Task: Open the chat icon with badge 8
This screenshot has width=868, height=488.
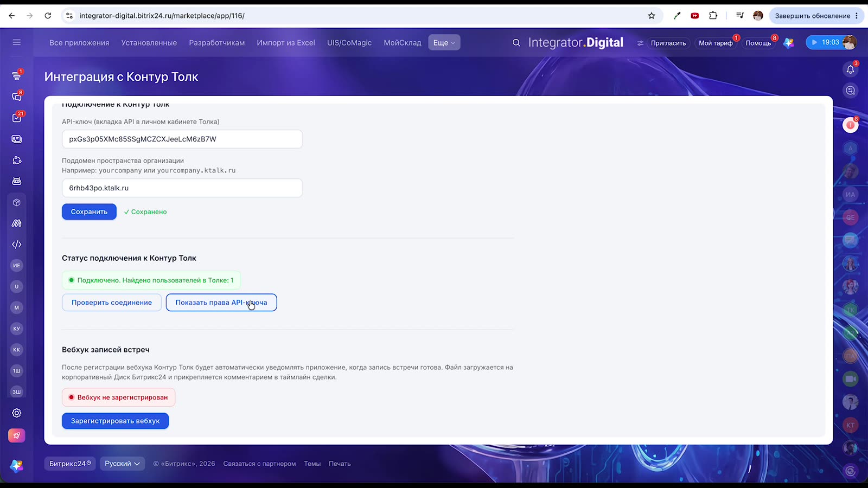Action: [x=17, y=97]
